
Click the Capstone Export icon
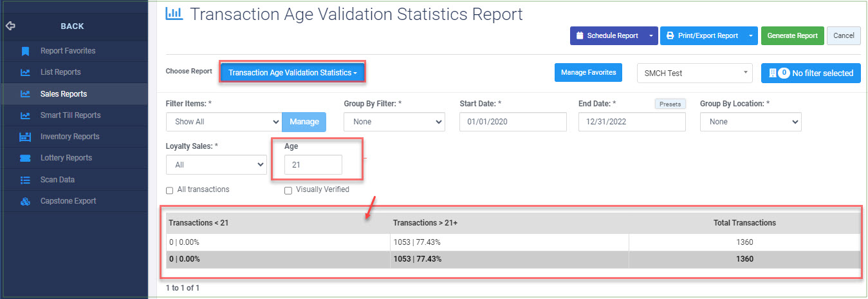[x=25, y=201]
